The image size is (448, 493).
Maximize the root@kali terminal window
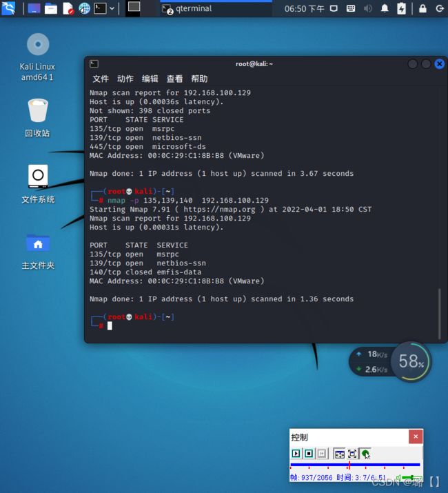pos(426,64)
